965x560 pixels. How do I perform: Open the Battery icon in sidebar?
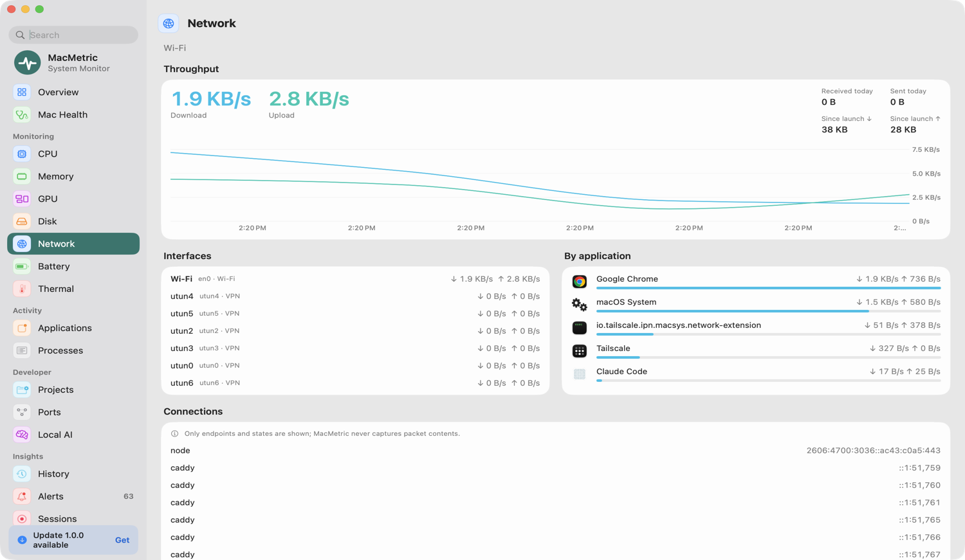coord(22,266)
